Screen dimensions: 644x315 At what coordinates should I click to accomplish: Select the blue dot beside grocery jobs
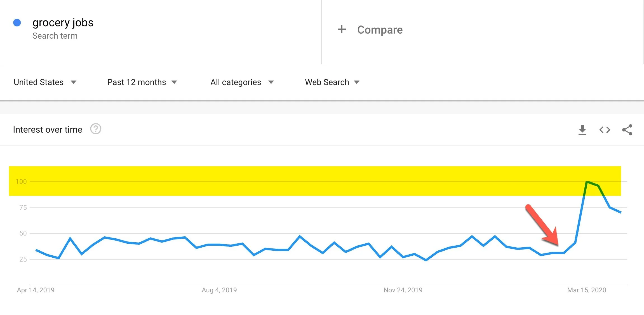pyautogui.click(x=17, y=23)
